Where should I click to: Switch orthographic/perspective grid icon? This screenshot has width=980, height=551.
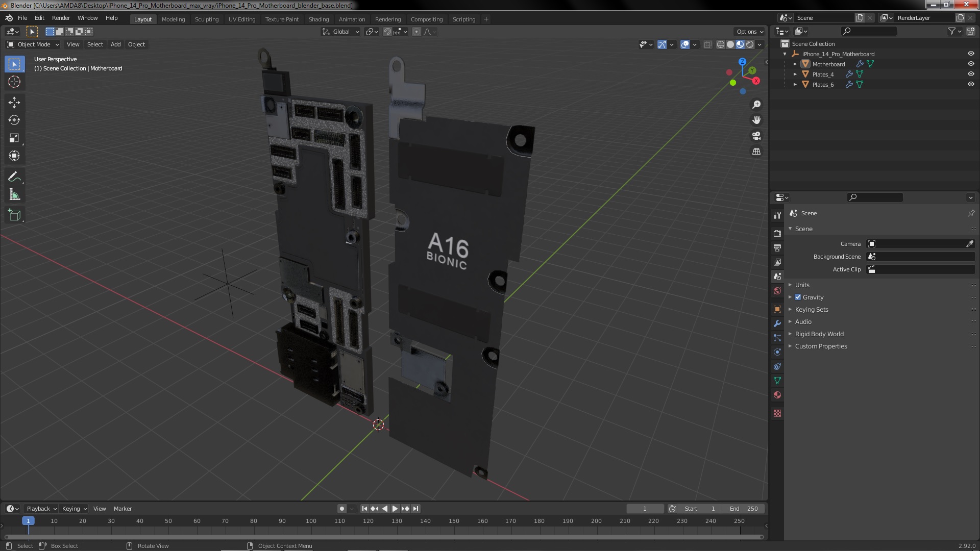756,152
